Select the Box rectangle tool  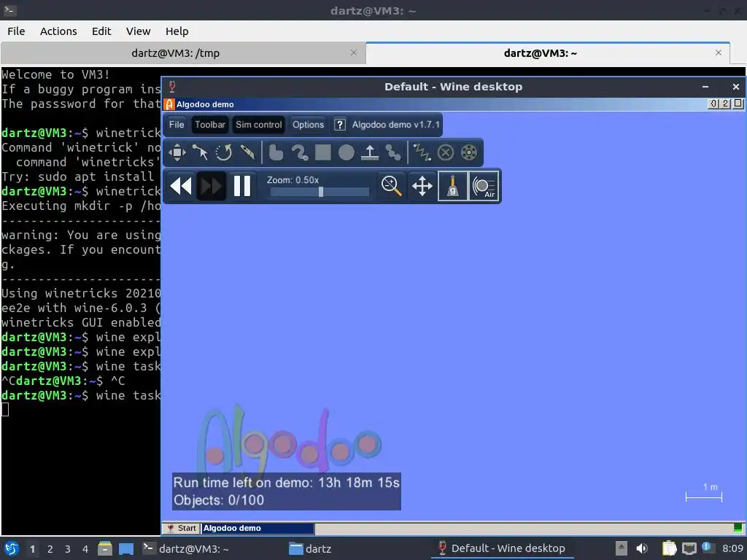coord(323,153)
